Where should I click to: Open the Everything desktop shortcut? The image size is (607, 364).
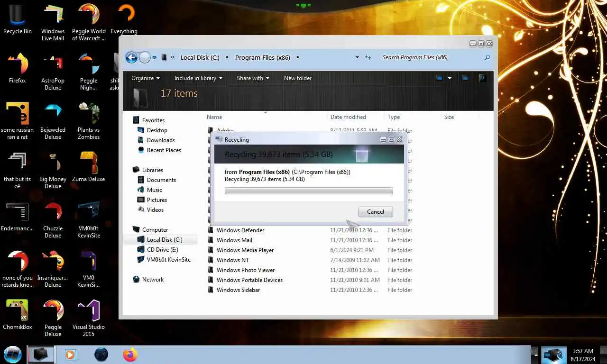pos(124,20)
